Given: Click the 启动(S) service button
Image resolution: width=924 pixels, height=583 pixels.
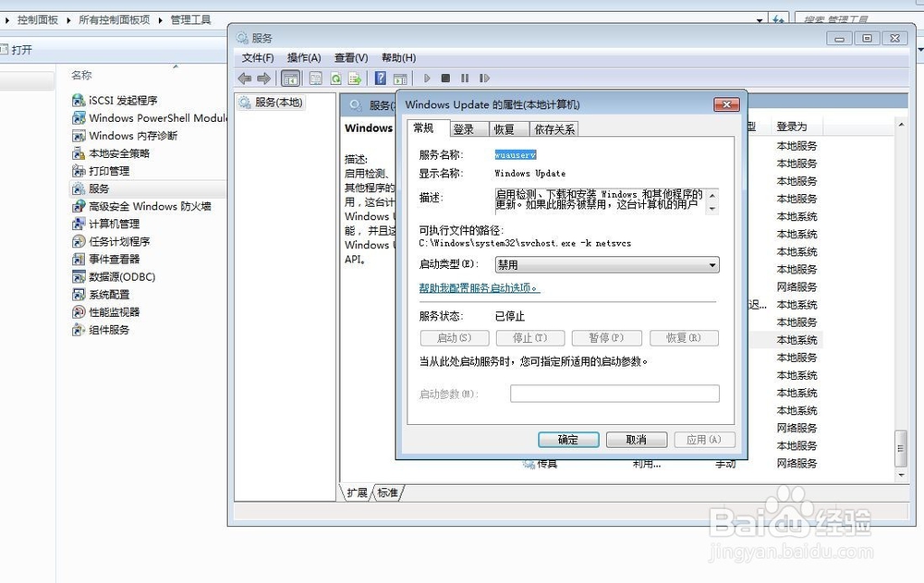Looking at the screenshot, I should point(455,338).
